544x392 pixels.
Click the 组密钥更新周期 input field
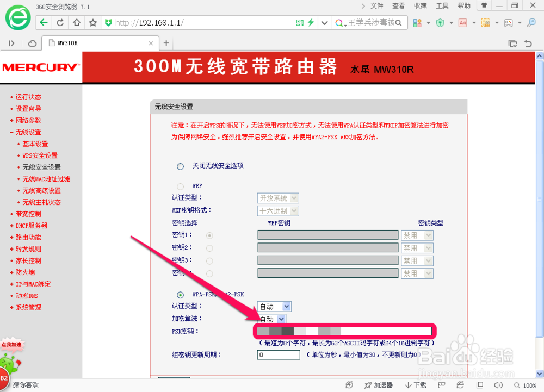coord(279,354)
